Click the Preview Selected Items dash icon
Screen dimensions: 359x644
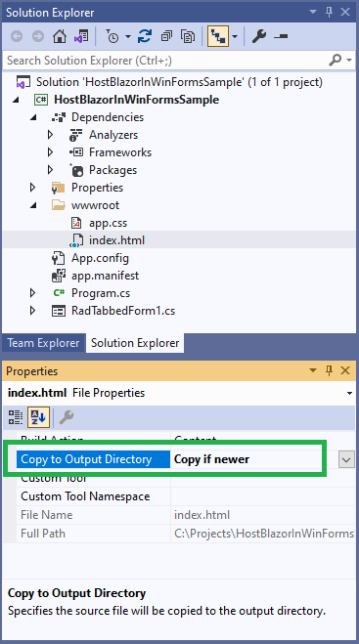pyautogui.click(x=281, y=36)
